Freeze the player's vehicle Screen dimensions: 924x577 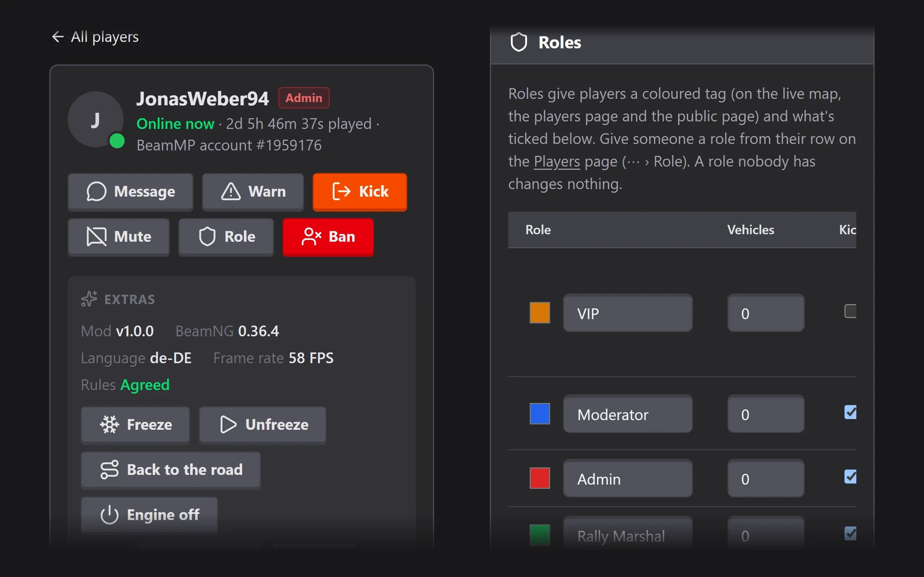click(135, 425)
